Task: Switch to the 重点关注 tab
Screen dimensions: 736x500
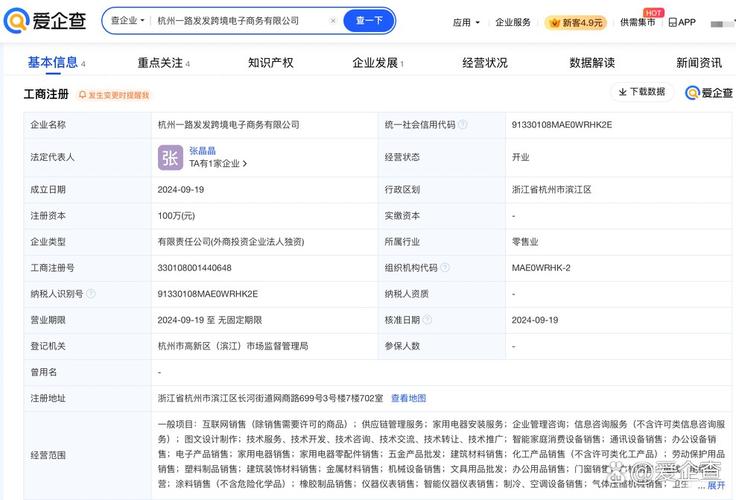Action: click(x=163, y=62)
